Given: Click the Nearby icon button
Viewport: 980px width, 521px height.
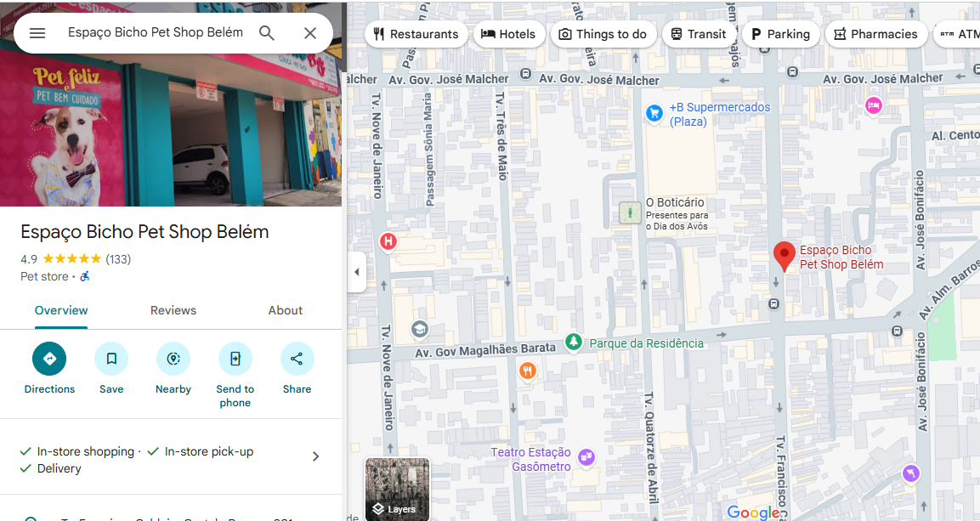Looking at the screenshot, I should click(173, 359).
